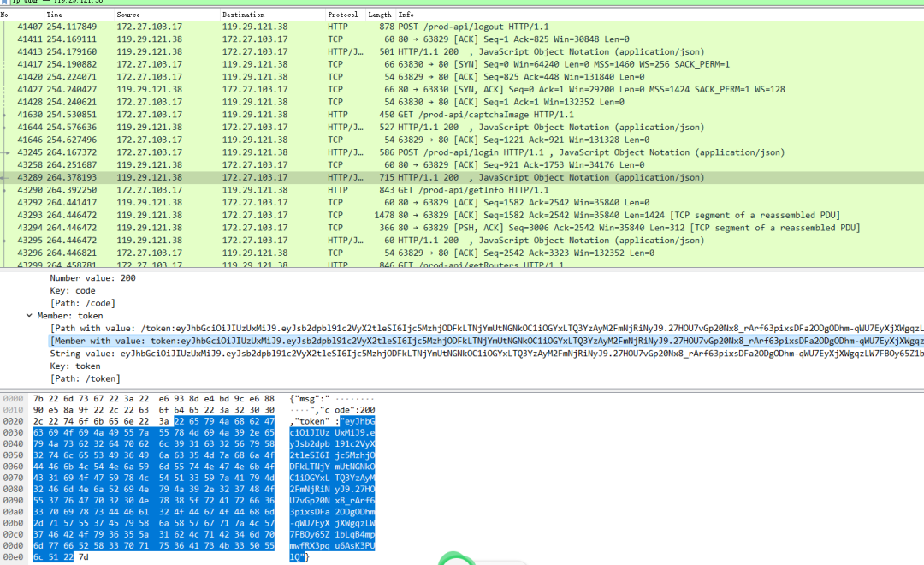Image resolution: width=924 pixels, height=565 pixels.
Task: Sort packets by the Length column header
Action: click(x=380, y=15)
